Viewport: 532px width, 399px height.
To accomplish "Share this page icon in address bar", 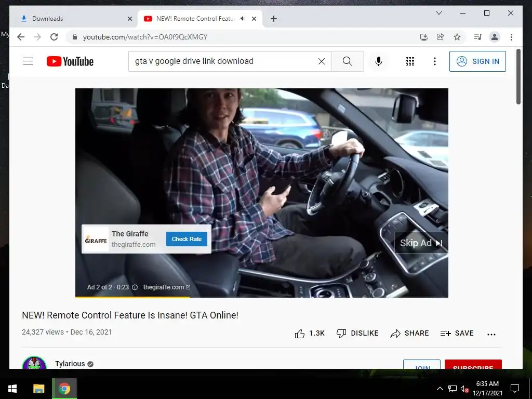I will pos(441,37).
